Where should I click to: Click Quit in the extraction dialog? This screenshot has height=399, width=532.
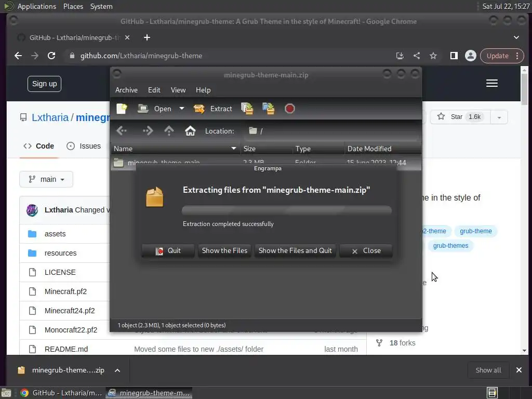point(168,251)
